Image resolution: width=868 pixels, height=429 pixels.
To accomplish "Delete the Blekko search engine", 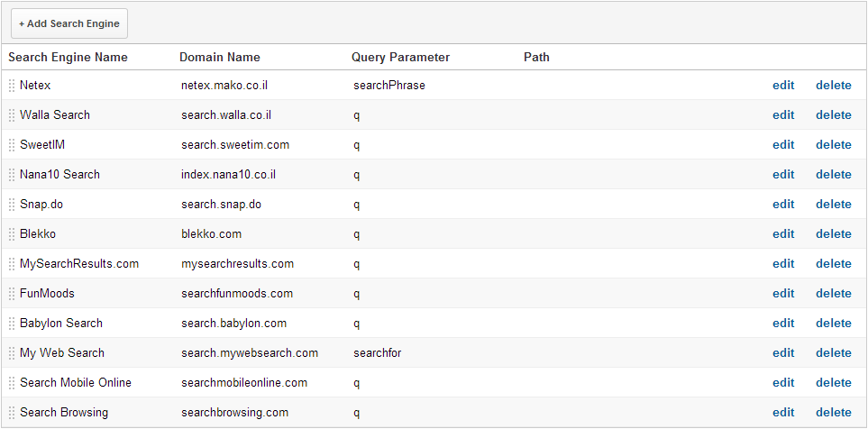I will point(833,234).
